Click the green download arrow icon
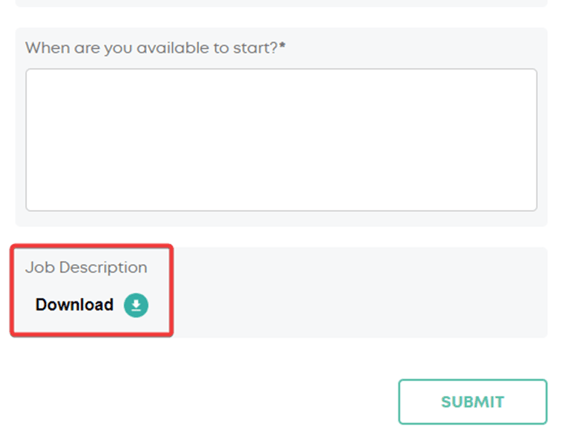The height and width of the screenshot is (434, 564). pos(136,305)
